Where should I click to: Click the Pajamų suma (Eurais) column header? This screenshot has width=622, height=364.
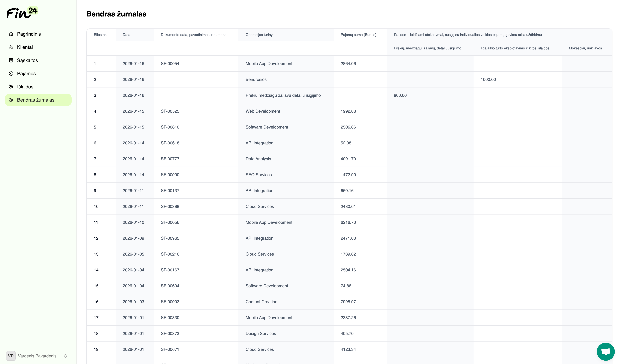[358, 35]
